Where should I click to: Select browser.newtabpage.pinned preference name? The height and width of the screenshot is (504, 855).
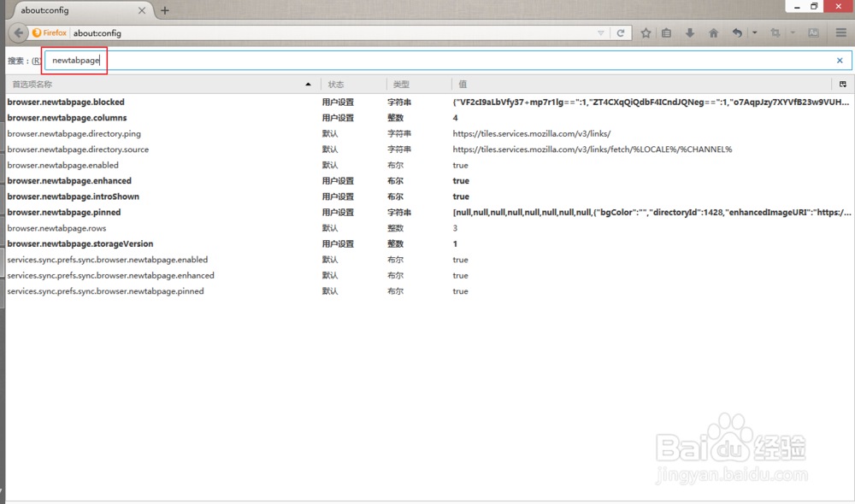tap(64, 213)
